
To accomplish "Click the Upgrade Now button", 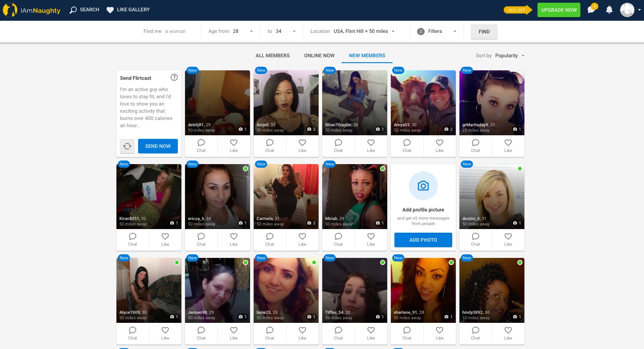I will [x=559, y=9].
